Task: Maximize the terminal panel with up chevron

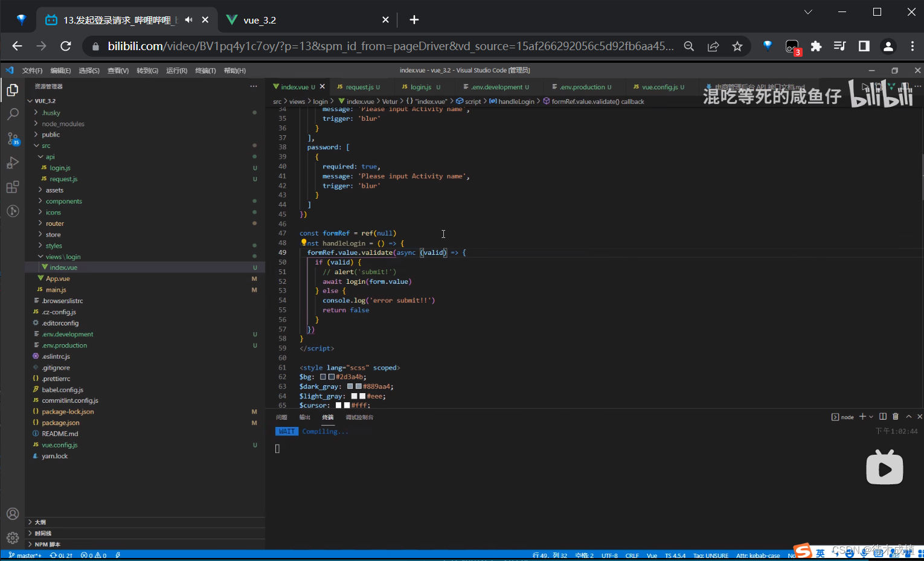Action: (x=908, y=417)
